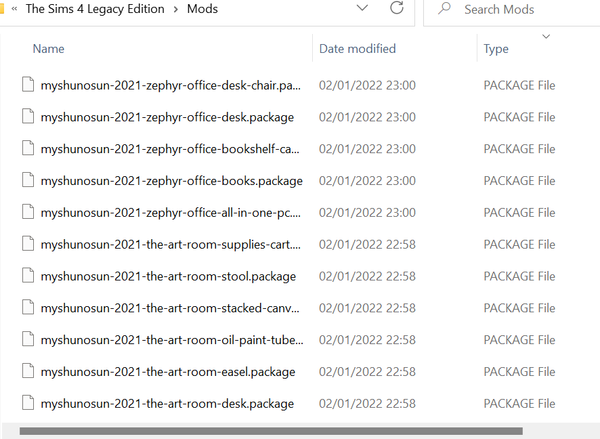The width and height of the screenshot is (600, 439).
Task: Select the art-room-stacked-canv file icon
Action: [x=28, y=307]
